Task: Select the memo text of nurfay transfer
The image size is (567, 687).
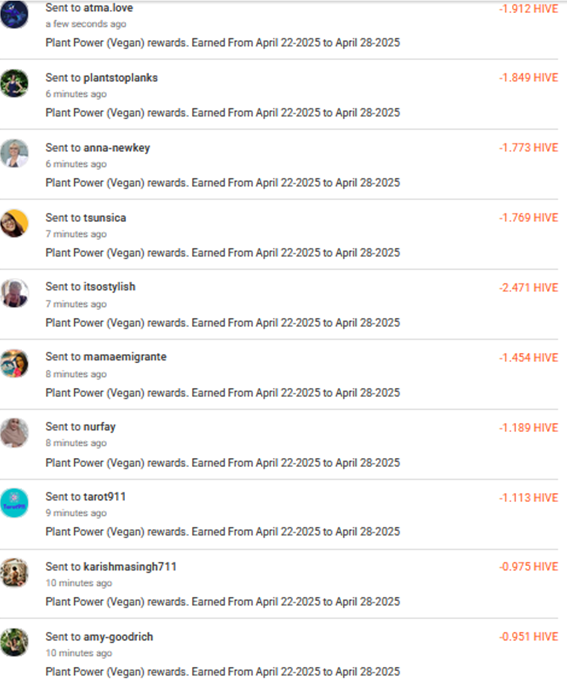Action: pos(223,463)
